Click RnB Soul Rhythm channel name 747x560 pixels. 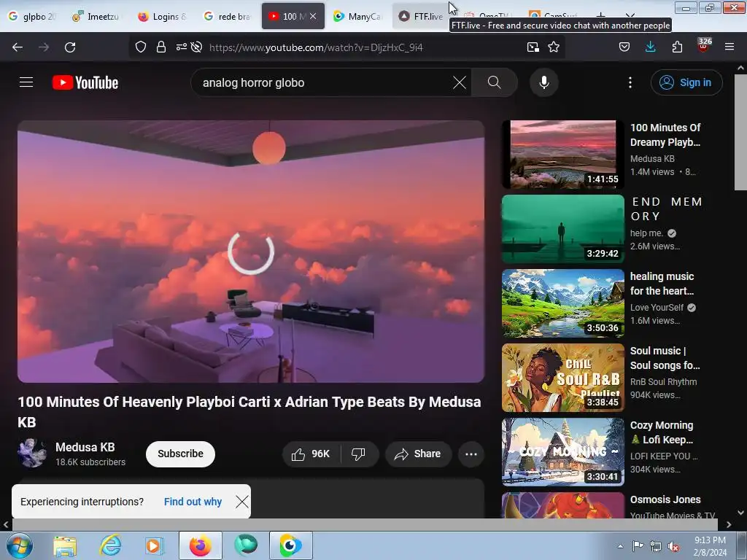[x=663, y=382]
